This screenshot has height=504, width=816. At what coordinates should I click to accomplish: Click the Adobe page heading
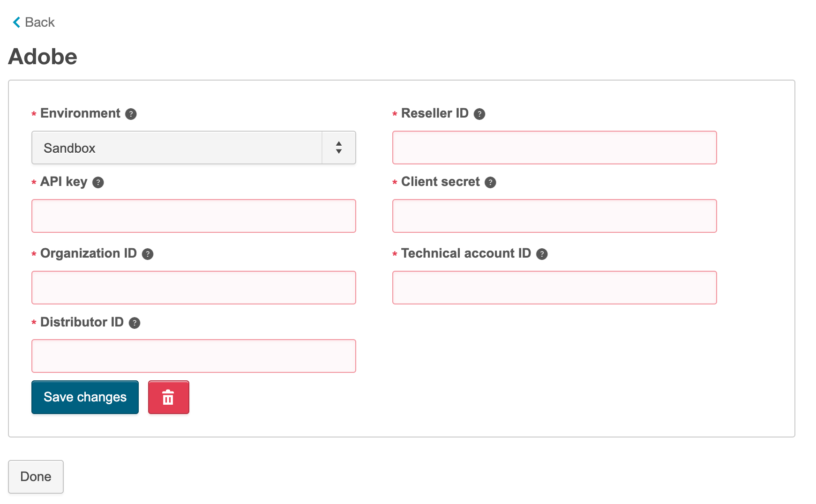pyautogui.click(x=43, y=57)
